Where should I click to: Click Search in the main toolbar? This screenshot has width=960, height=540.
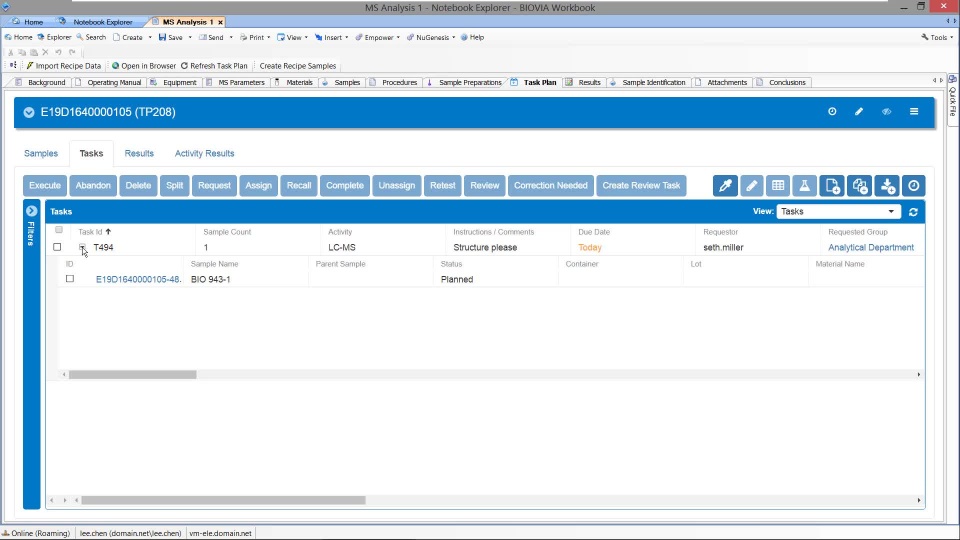pyautogui.click(x=91, y=37)
